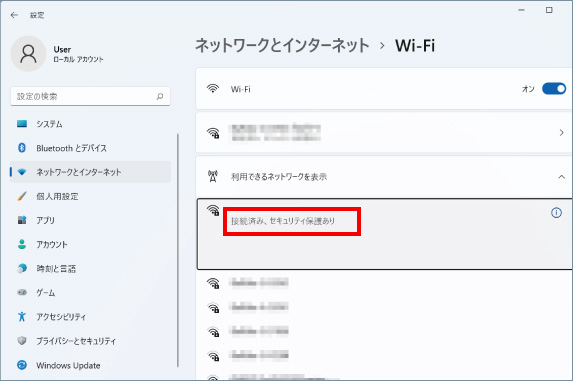Viewport: 573px width, 381px height.
Task: Open info icon for connected network
Action: point(556,213)
